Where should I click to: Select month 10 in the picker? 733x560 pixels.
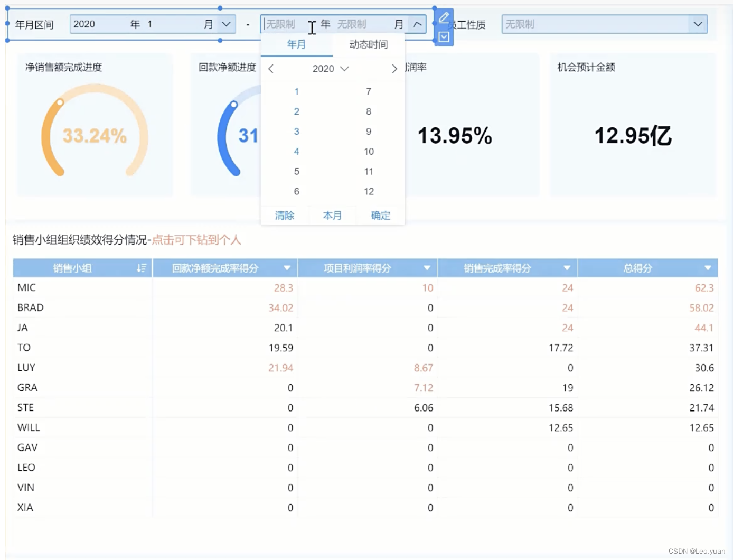(369, 152)
